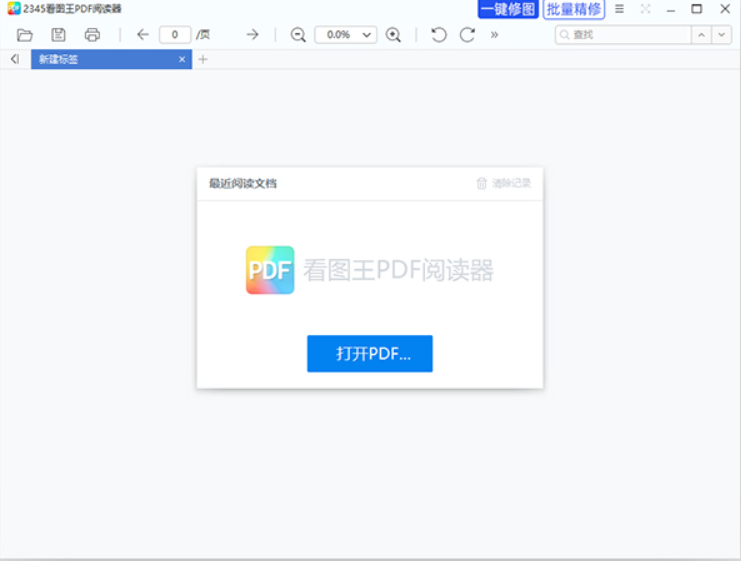741x564 pixels.
Task: Rotate the page counterclockwise
Action: 439,35
